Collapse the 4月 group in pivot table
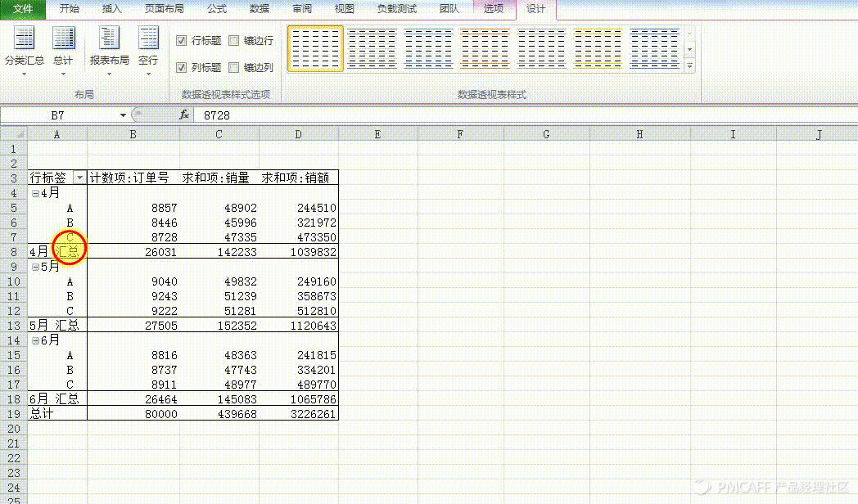This screenshot has width=858, height=504. click(35, 193)
